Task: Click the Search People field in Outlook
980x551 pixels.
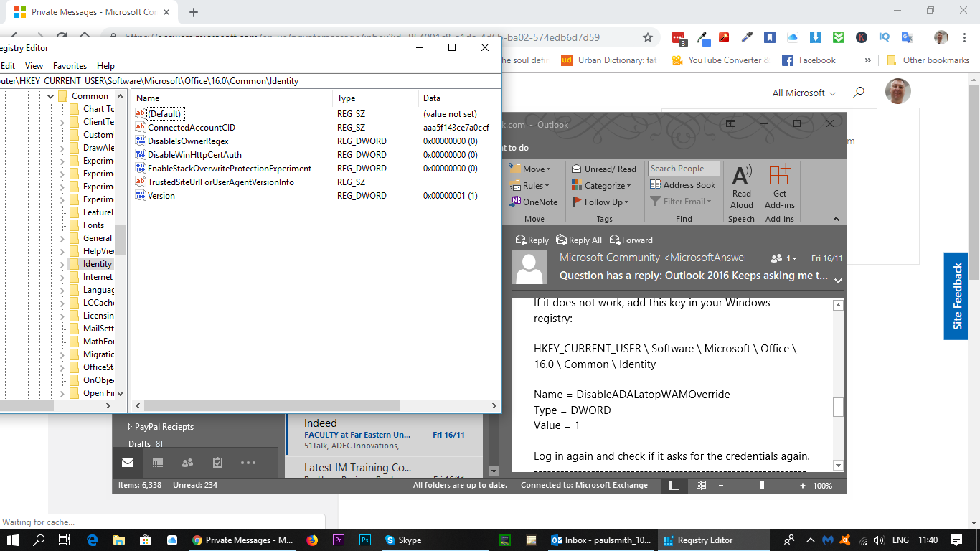Action: tap(684, 169)
